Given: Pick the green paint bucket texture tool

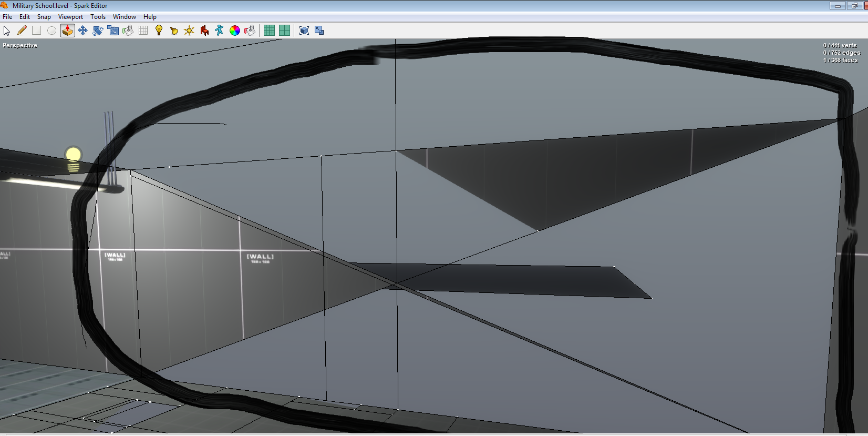Looking at the screenshot, I should (128, 31).
